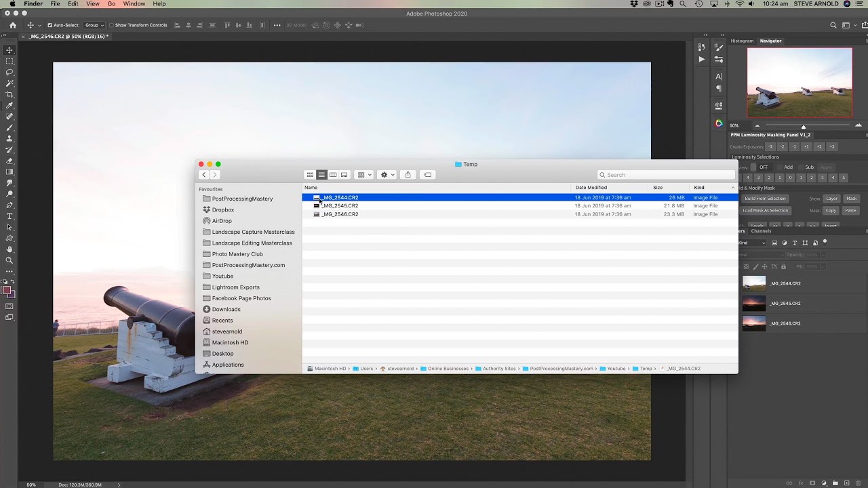Screen dimensions: 868x488
Task: Select the Lasso tool
Action: (x=9, y=72)
